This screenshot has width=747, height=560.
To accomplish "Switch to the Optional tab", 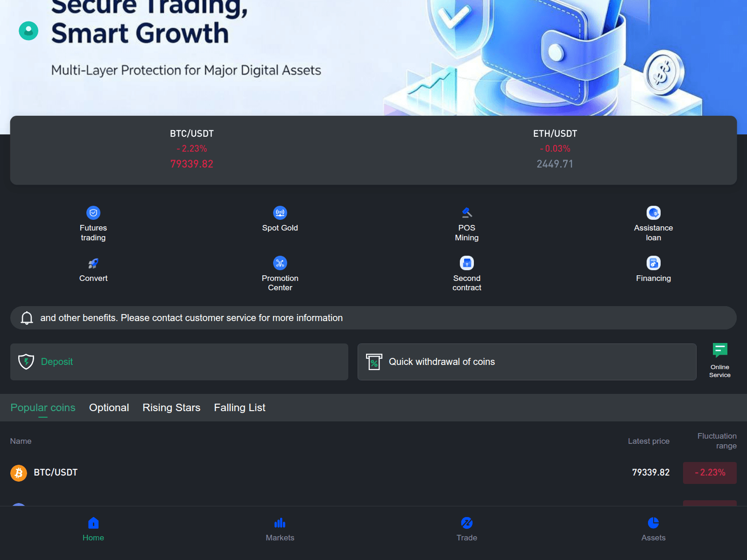I will click(109, 407).
